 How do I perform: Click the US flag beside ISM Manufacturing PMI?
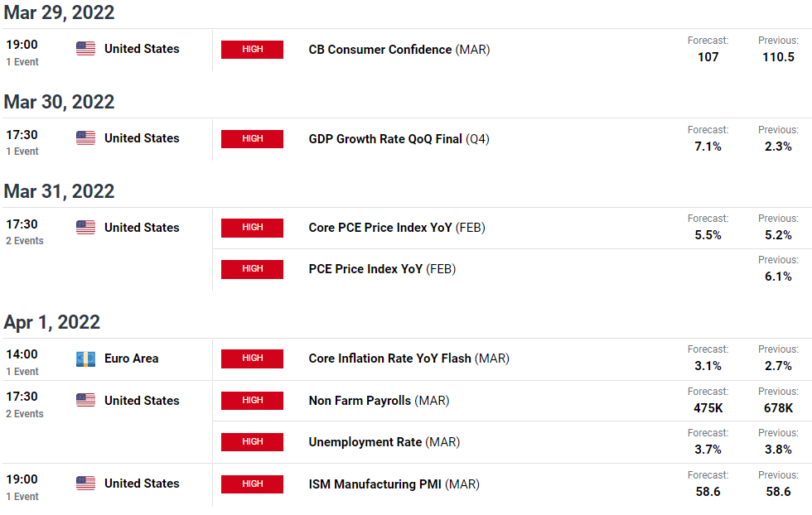pyautogui.click(x=85, y=484)
